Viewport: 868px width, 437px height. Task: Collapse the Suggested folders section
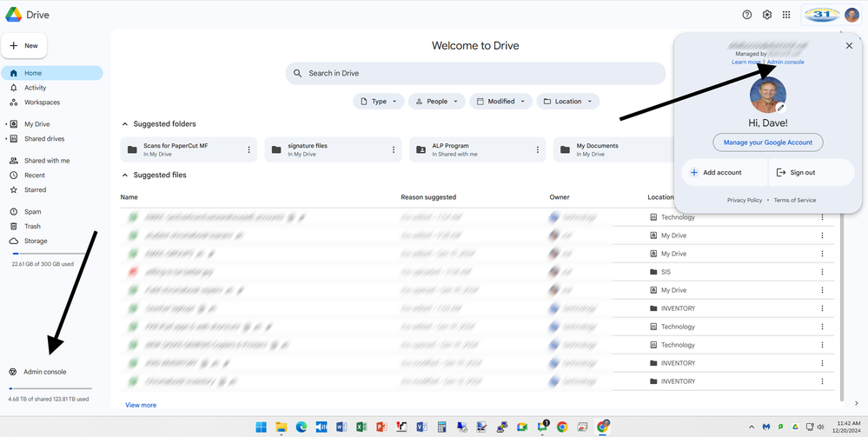(x=125, y=124)
